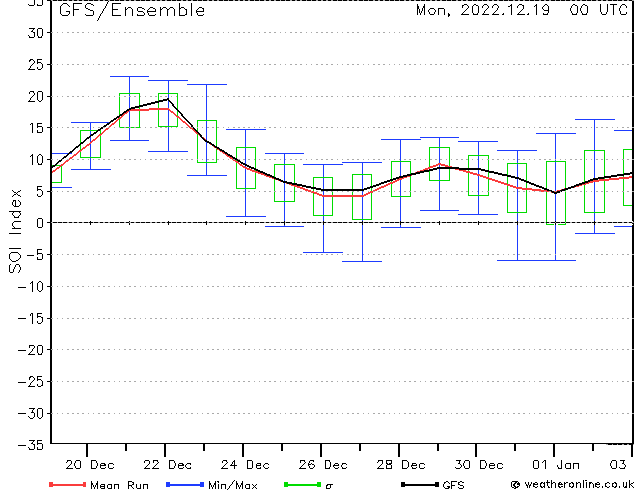Click the GFS/Ensemble chart title
Viewport: 634px width, 490px height.
point(132,10)
